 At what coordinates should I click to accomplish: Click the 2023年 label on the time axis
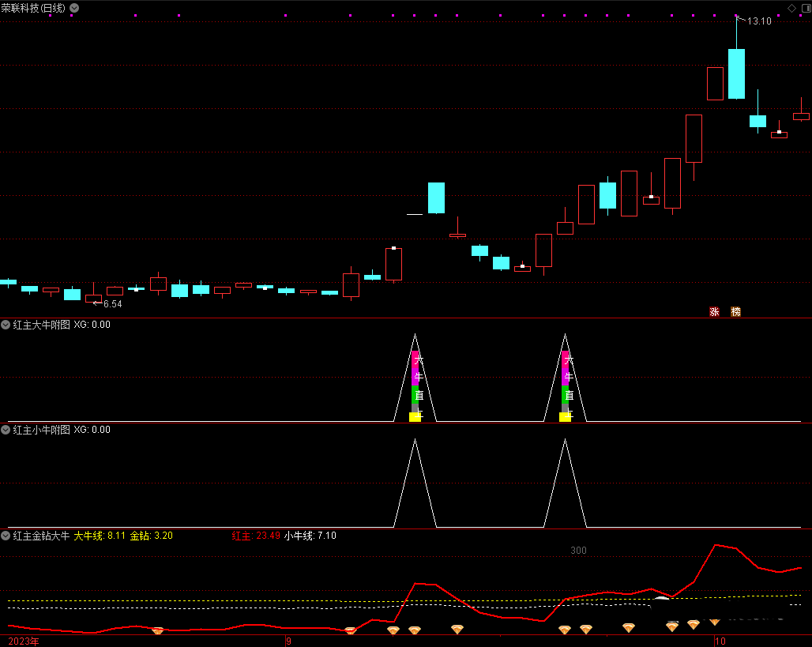pyautogui.click(x=23, y=641)
